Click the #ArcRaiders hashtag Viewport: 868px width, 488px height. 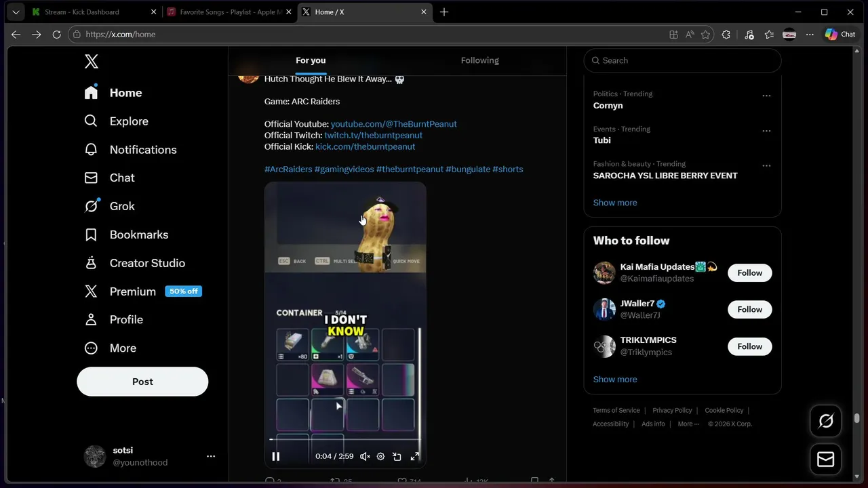(288, 169)
